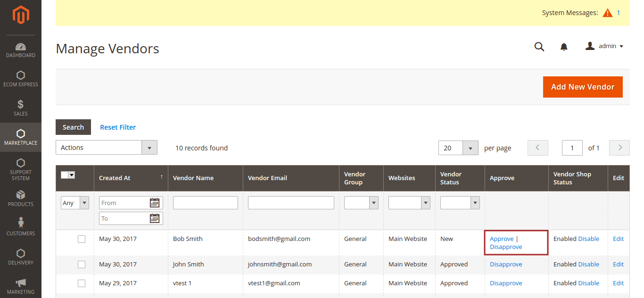The image size is (644, 298).
Task: Click the Magento logo
Action: (x=21, y=15)
